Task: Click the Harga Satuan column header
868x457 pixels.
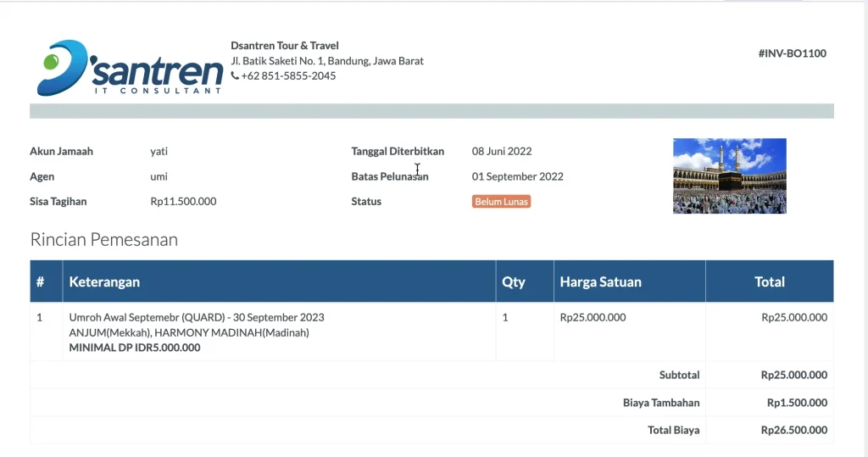Action: 600,281
